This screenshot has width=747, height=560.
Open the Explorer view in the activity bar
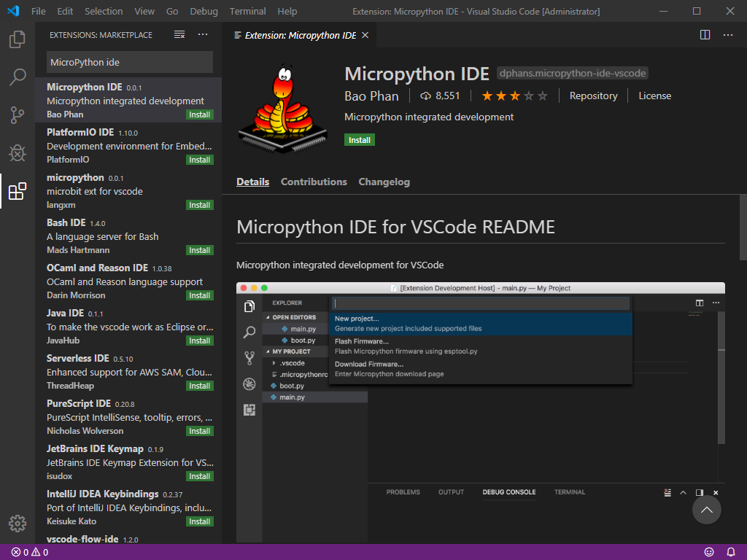tap(16, 40)
